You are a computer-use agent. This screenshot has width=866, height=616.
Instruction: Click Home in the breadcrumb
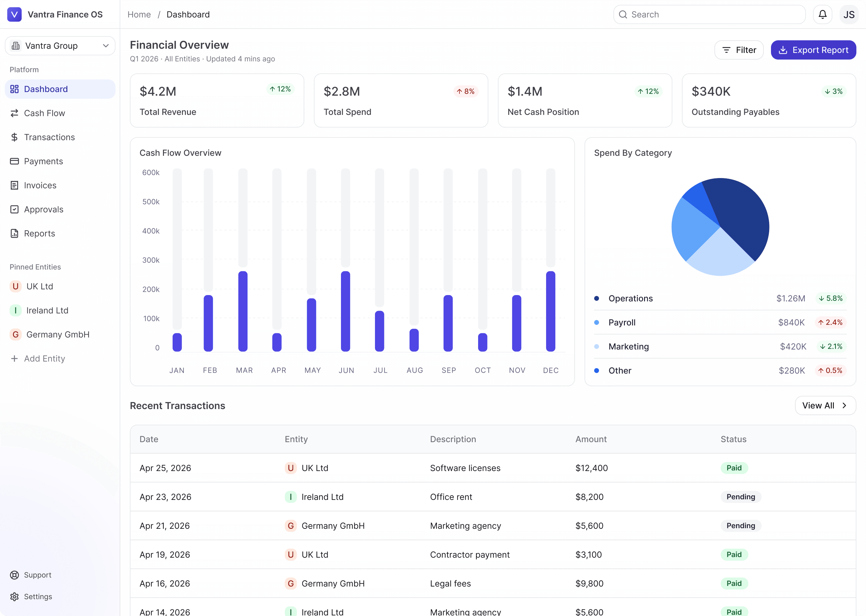139,14
